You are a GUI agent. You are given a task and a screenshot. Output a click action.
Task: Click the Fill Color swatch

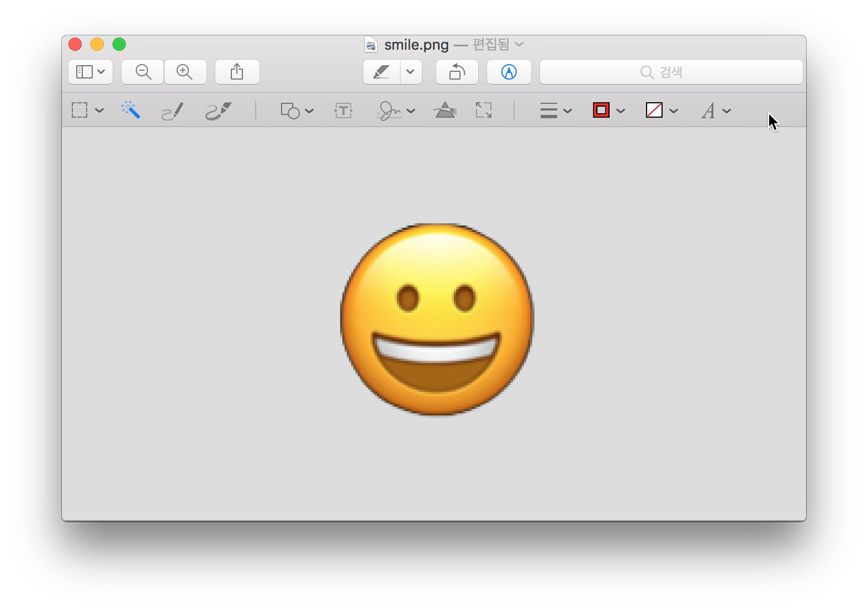(654, 111)
